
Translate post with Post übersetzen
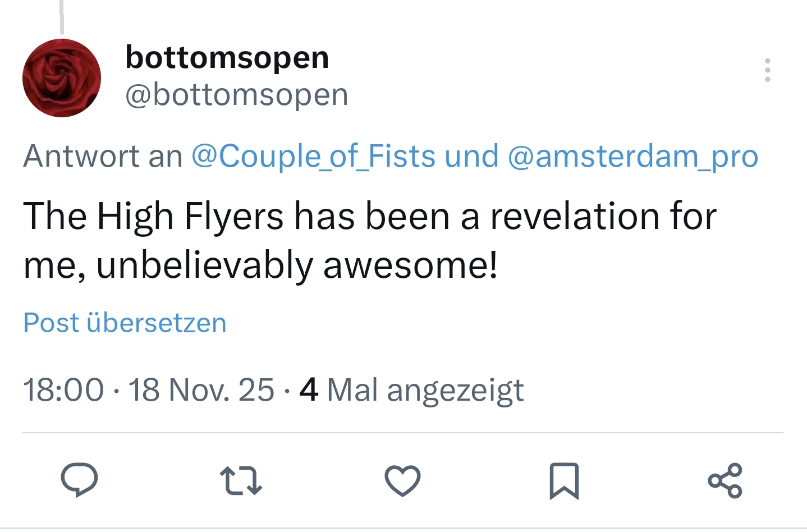(125, 323)
